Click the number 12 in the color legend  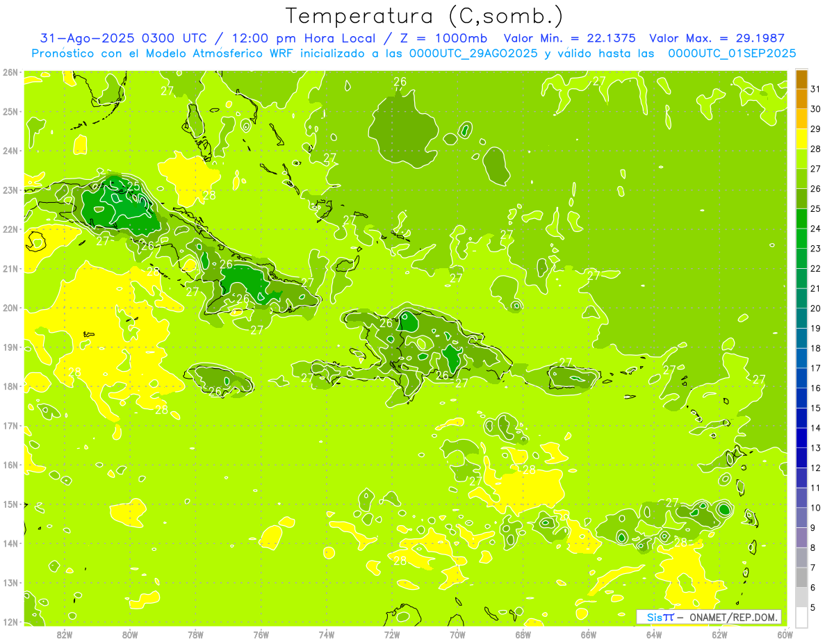coord(816,468)
